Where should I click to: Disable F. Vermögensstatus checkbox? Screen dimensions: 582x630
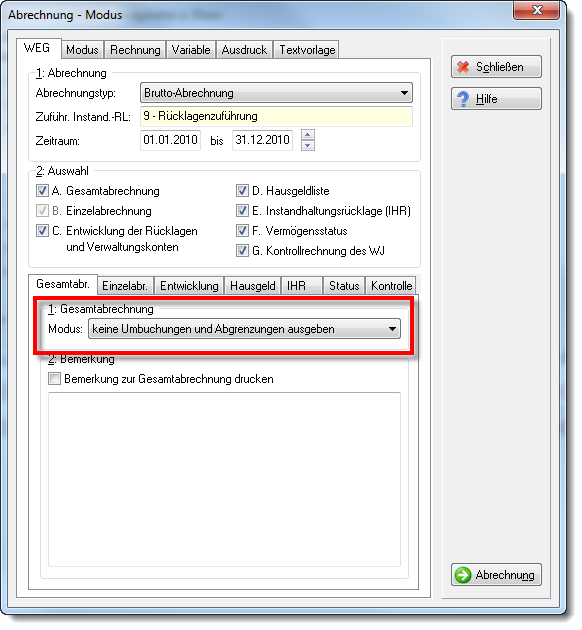[x=242, y=231]
